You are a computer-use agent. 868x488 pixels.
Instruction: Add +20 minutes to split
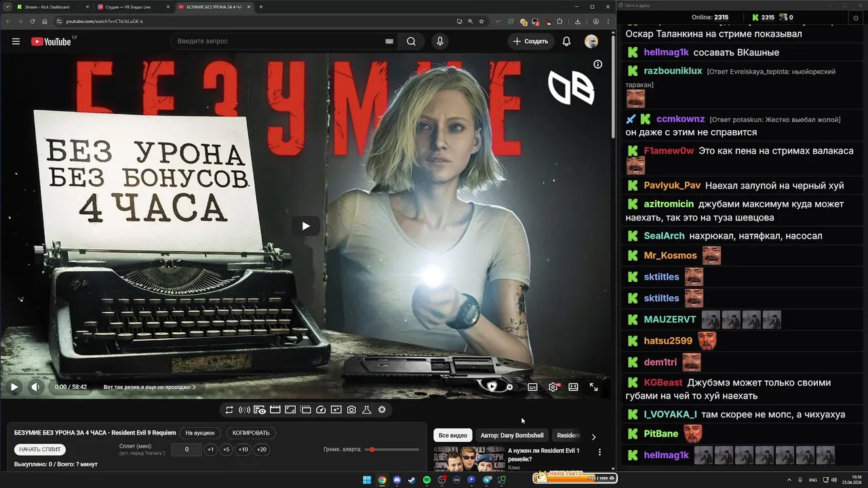(261, 449)
